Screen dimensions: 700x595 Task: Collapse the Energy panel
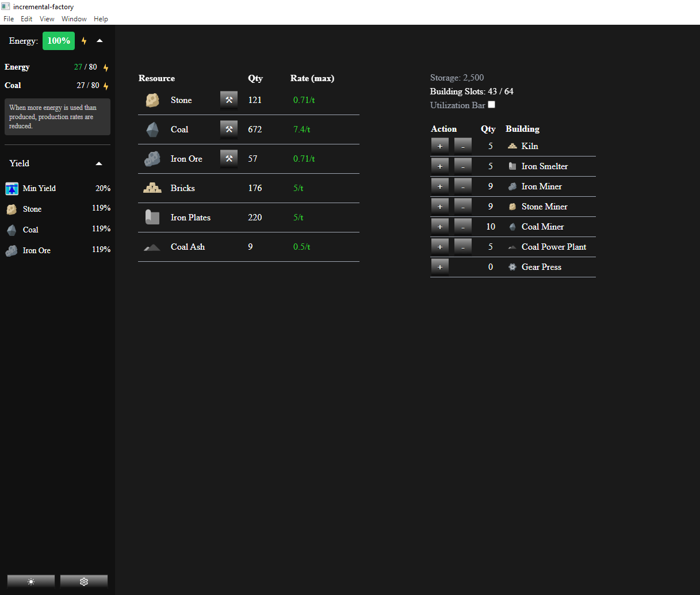tap(100, 41)
